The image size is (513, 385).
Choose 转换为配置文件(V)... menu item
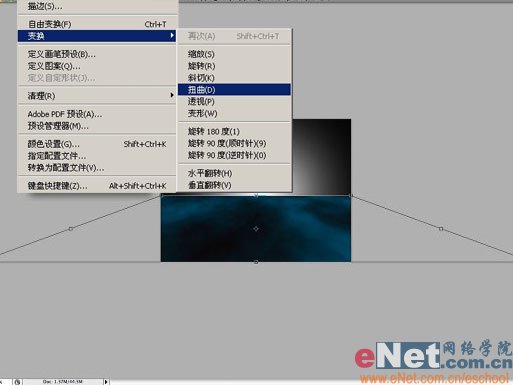click(x=97, y=168)
